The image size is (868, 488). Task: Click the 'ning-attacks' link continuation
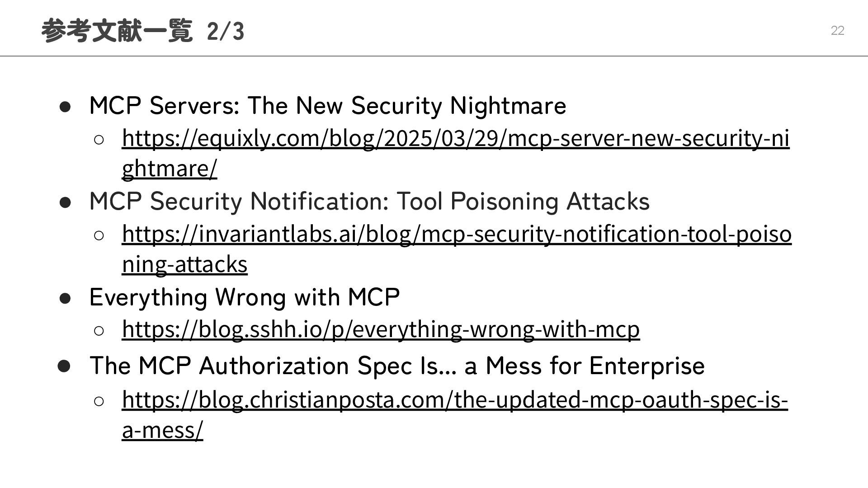pos(184,264)
